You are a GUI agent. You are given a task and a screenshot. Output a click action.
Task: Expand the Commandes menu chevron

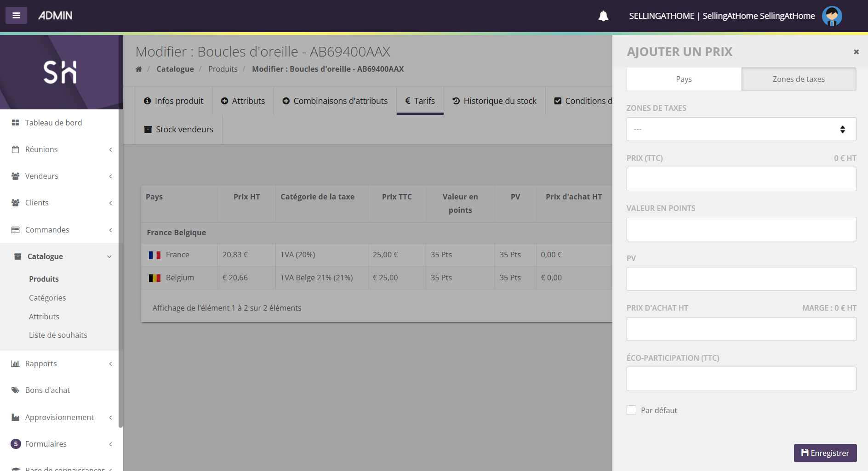pos(110,230)
